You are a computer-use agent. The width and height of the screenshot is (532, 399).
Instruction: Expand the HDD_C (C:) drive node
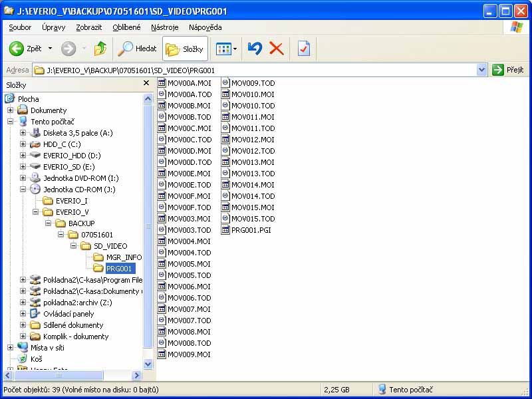(x=23, y=144)
